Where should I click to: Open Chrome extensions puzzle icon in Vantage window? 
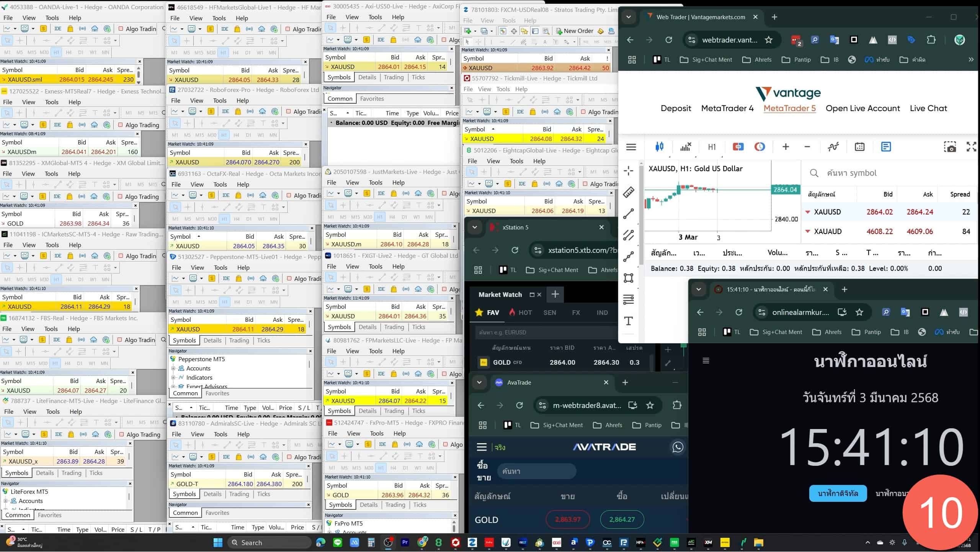coord(931,40)
